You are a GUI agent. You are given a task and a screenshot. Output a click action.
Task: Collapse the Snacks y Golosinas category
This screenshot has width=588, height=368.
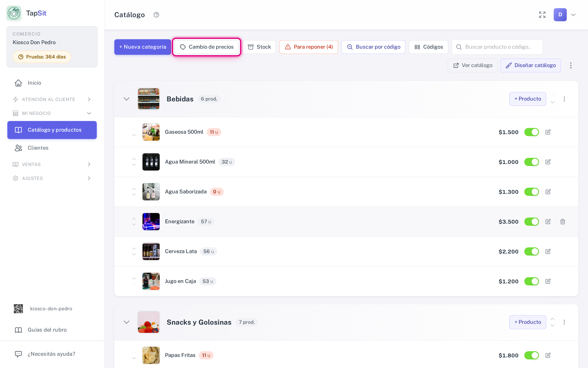click(127, 322)
